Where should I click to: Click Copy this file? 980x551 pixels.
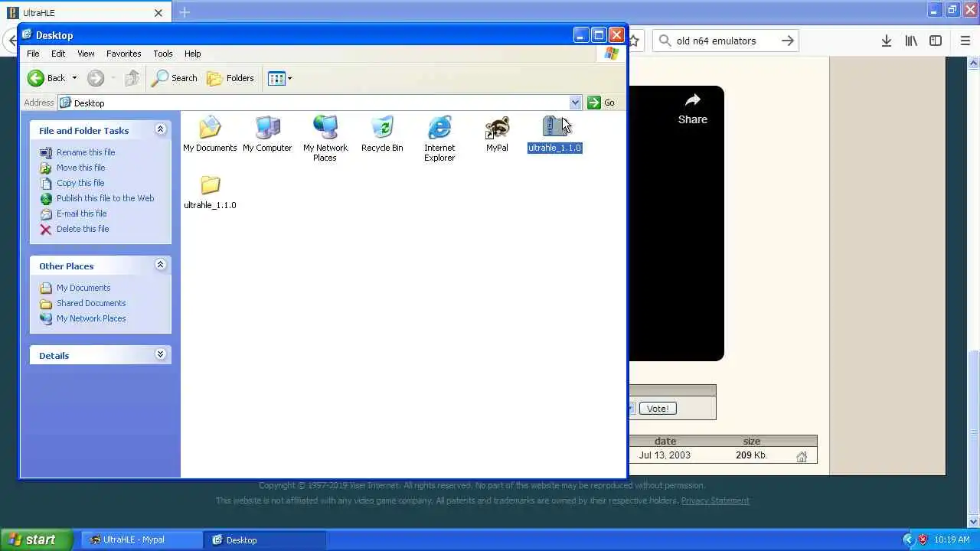pyautogui.click(x=80, y=183)
